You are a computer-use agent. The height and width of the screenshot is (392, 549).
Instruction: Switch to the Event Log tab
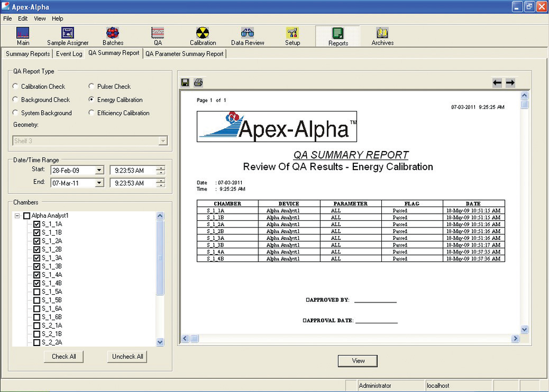point(69,54)
